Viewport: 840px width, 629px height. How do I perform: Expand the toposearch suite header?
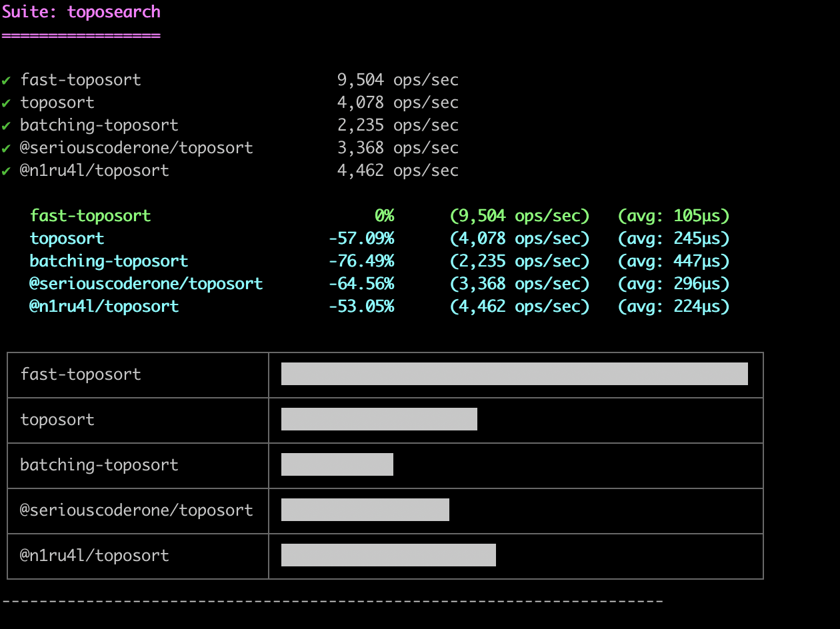click(82, 11)
